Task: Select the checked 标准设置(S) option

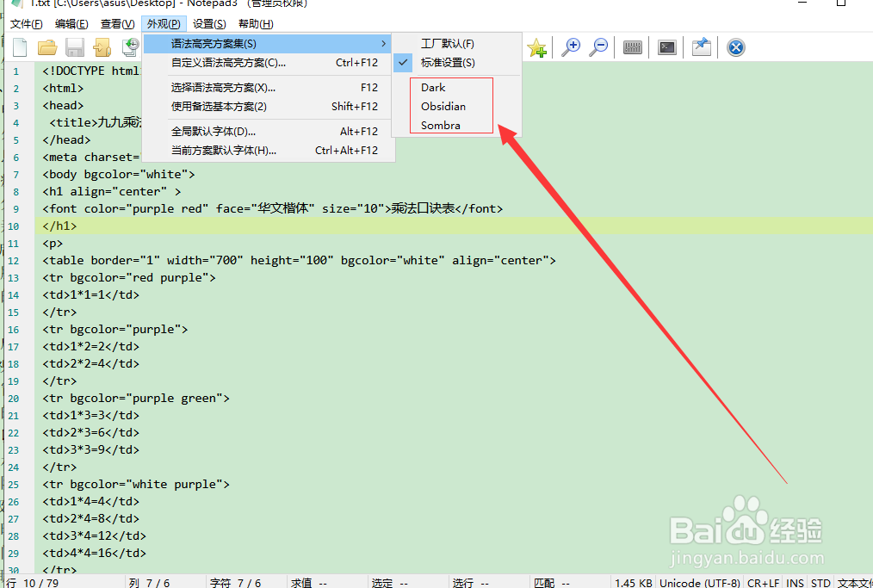Action: (456, 62)
